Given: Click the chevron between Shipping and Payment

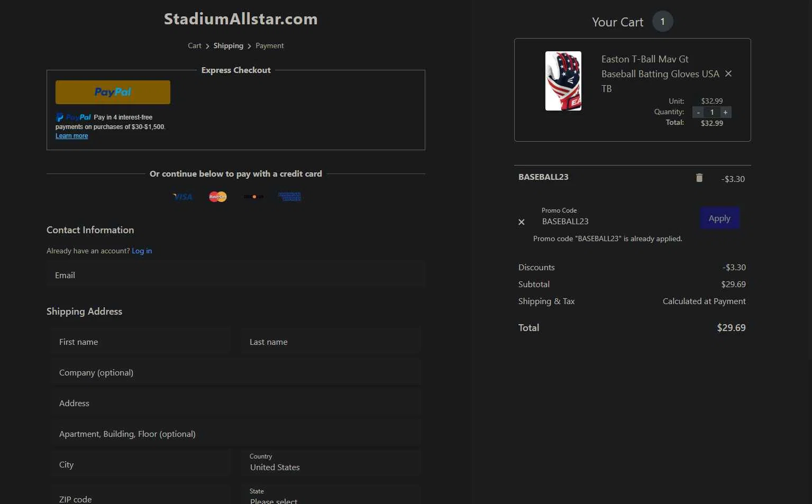Looking at the screenshot, I should [249, 46].
